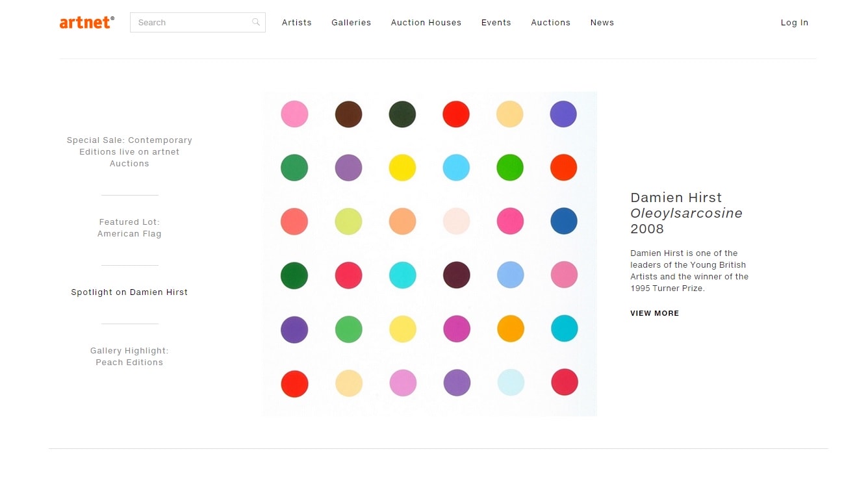Open the Events section

coord(496,22)
